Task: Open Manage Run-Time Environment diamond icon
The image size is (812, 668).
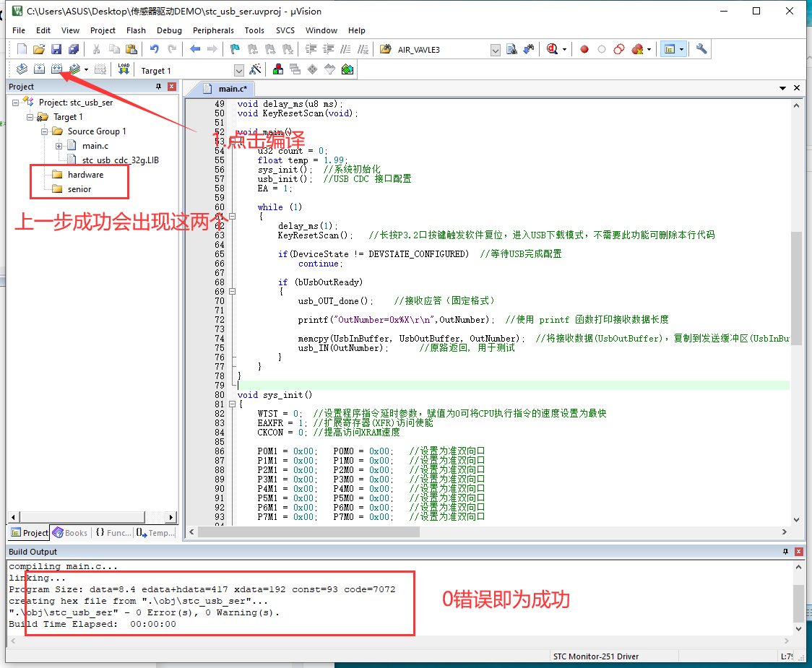Action: 312,69
